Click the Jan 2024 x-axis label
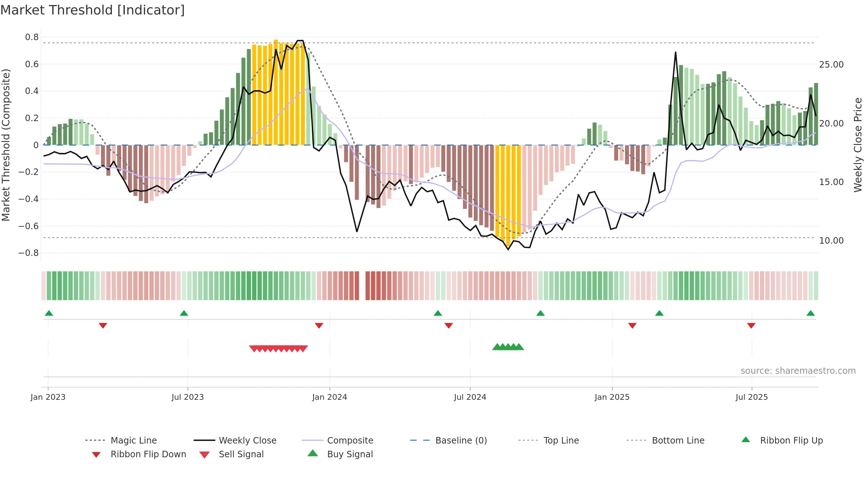 click(x=330, y=397)
